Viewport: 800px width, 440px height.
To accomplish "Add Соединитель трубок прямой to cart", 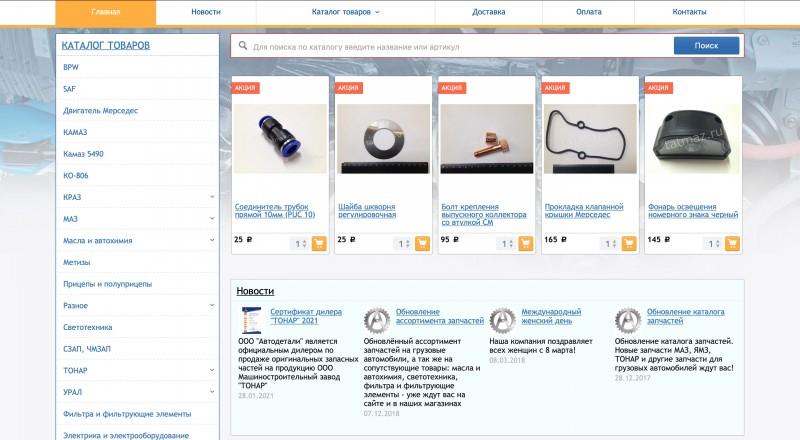I will coord(319,244).
